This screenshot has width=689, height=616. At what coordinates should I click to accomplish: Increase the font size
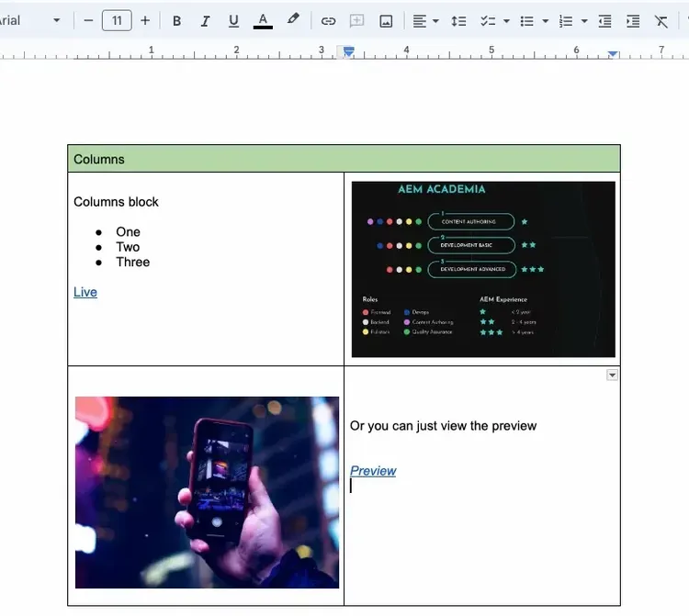[x=145, y=20]
